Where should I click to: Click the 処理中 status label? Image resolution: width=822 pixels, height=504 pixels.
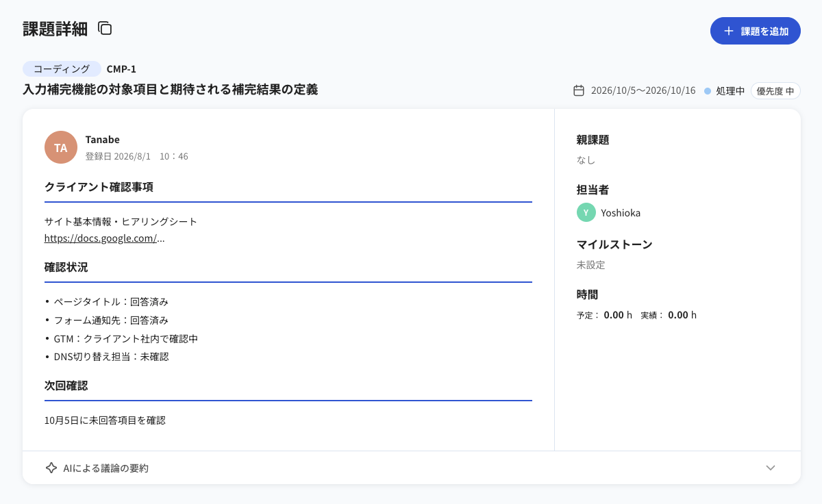click(x=730, y=90)
